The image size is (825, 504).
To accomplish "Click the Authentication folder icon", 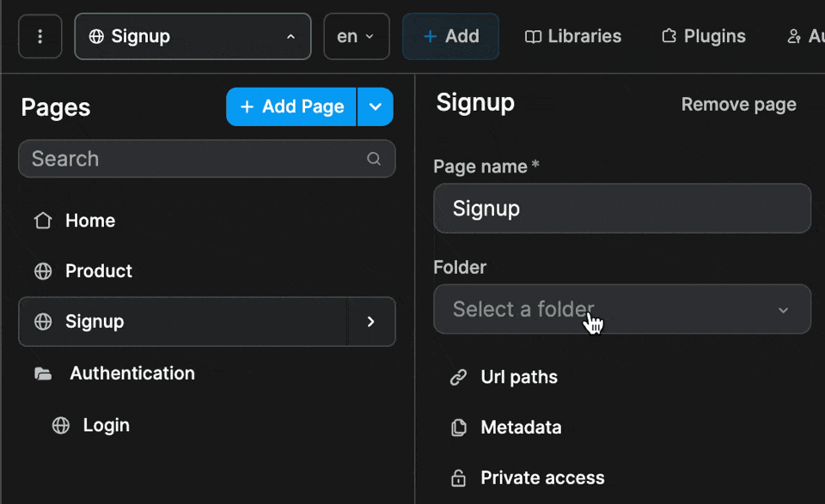I will coord(43,373).
